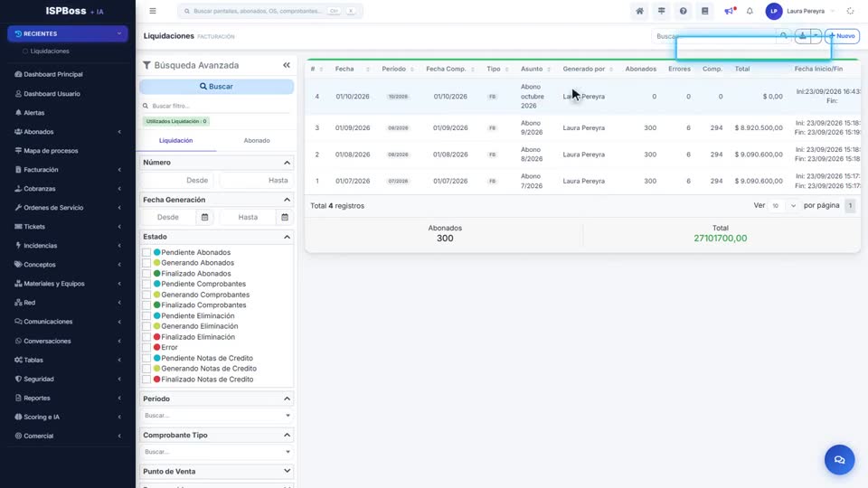Collapse the Estado filter section
Viewport: 868px width, 488px height.
coord(287,237)
